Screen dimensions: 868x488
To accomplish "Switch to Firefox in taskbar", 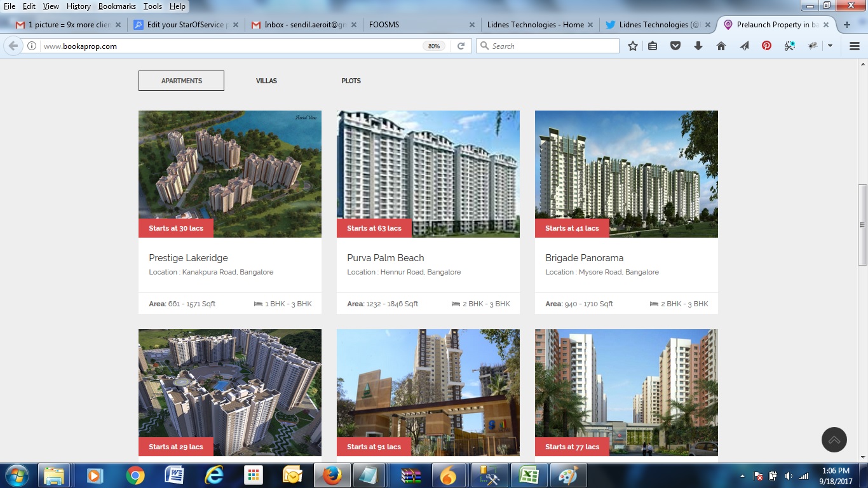I will [332, 475].
